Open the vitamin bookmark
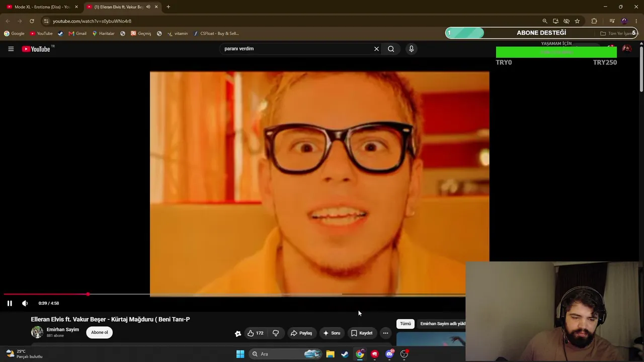The image size is (644, 362). (x=178, y=34)
